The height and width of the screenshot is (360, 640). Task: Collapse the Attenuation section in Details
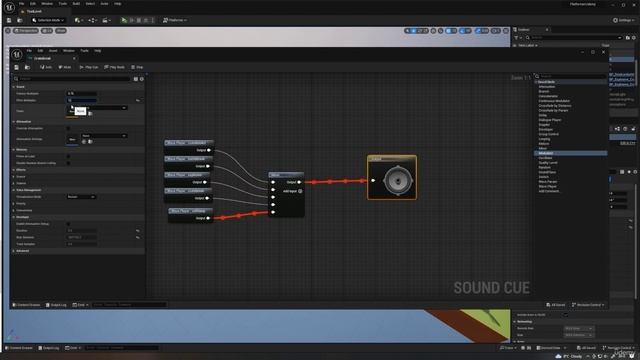pyautogui.click(x=13, y=122)
